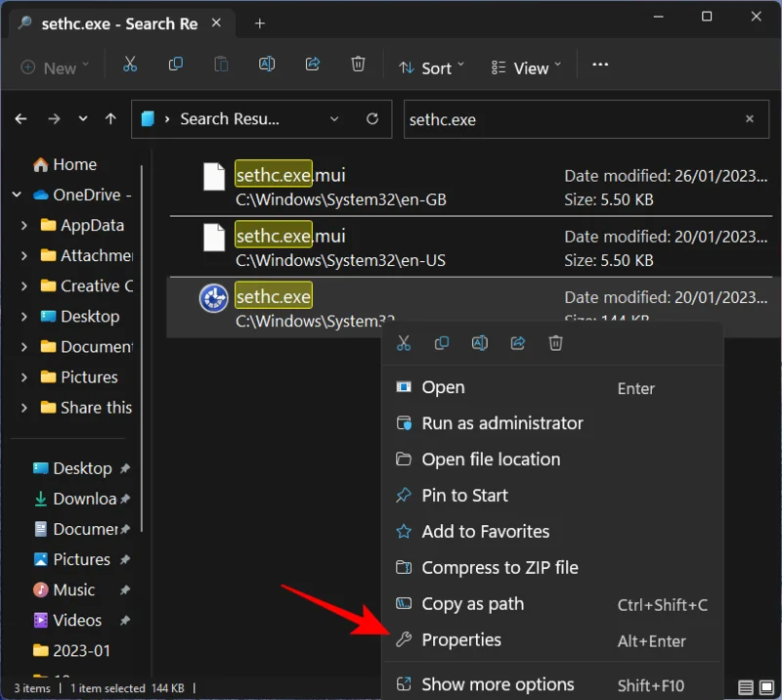The height and width of the screenshot is (700, 782).
Task: Open the Pictures pinned folder in the sidebar
Action: pos(81,559)
